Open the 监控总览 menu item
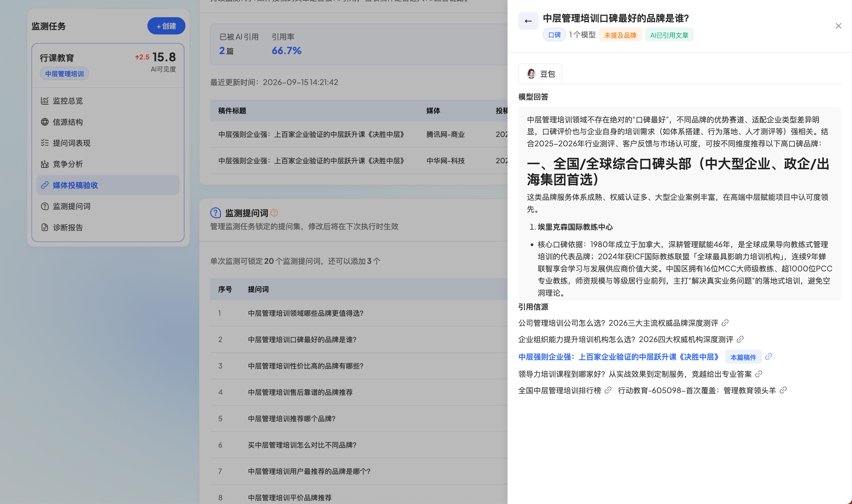852x504 pixels. coord(108,101)
